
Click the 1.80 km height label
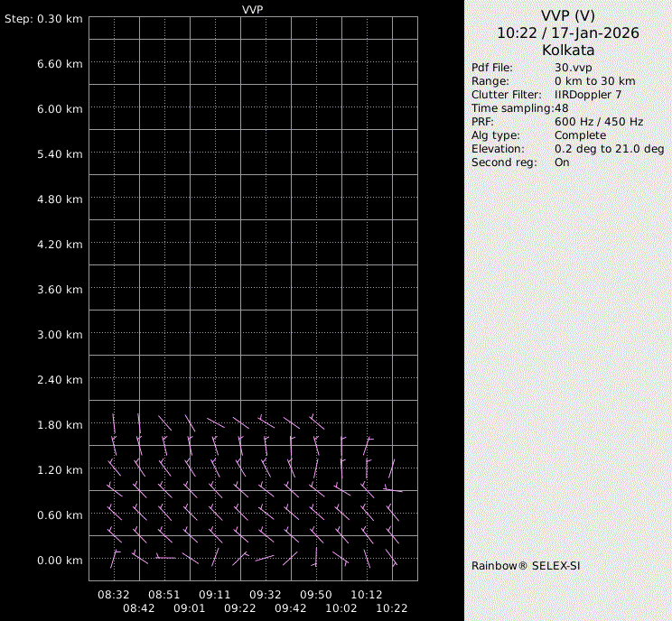click(x=60, y=424)
